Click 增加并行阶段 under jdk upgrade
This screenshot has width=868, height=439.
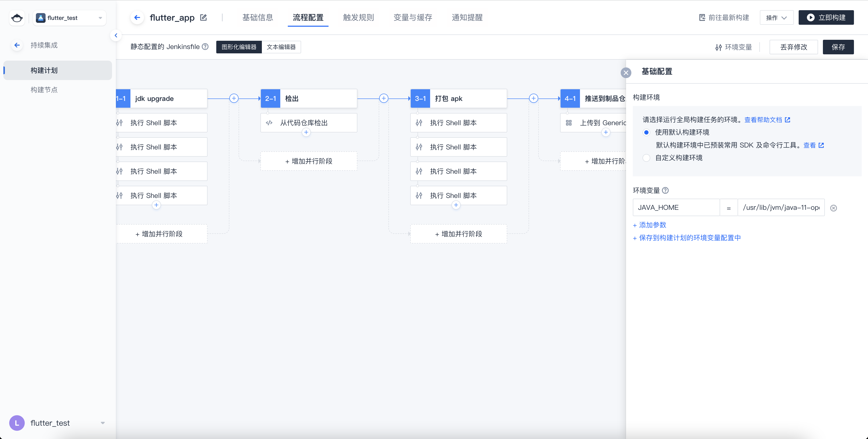(x=161, y=234)
